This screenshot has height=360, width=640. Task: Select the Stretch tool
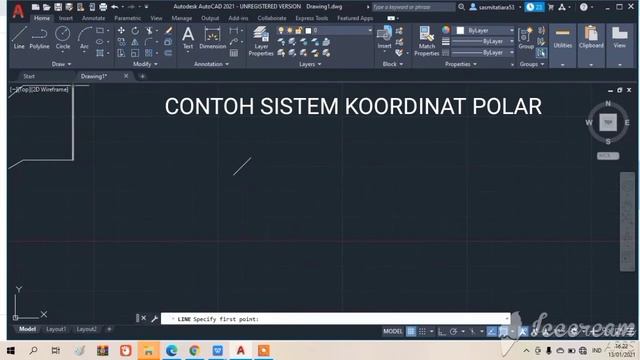[121, 53]
